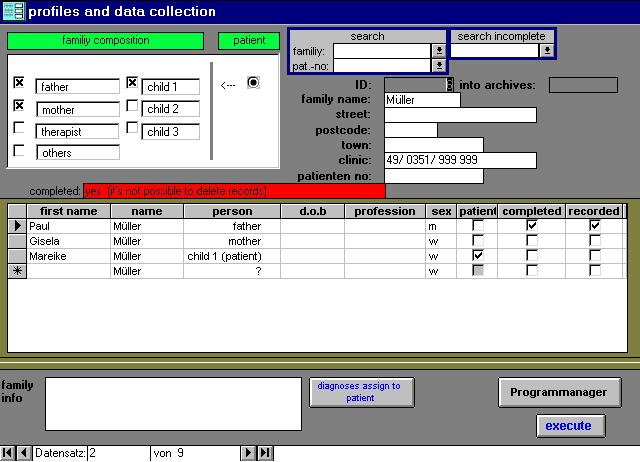Image resolution: width=640 pixels, height=462 pixels.
Task: Enable the therapist checkbox
Action: click(x=19, y=129)
